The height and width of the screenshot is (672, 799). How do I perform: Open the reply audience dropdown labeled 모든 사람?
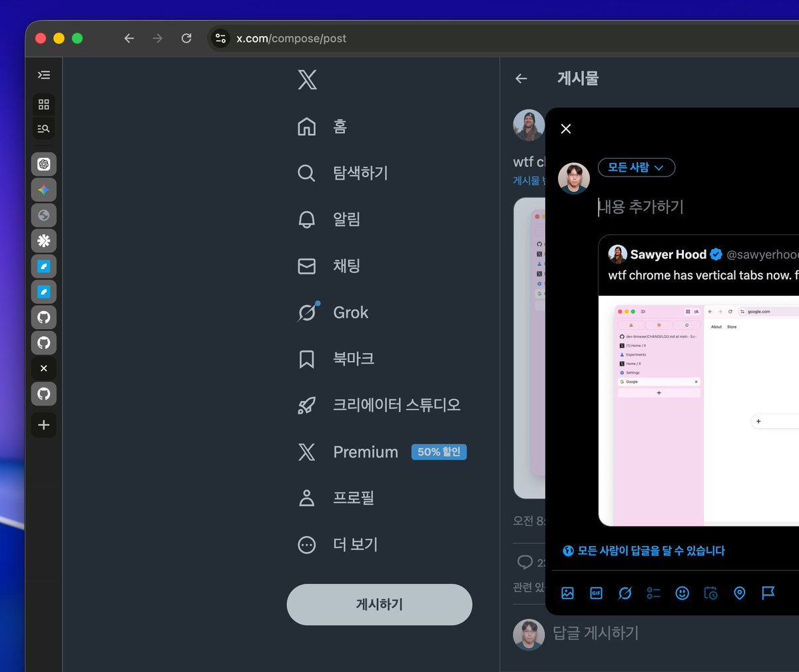[636, 167]
